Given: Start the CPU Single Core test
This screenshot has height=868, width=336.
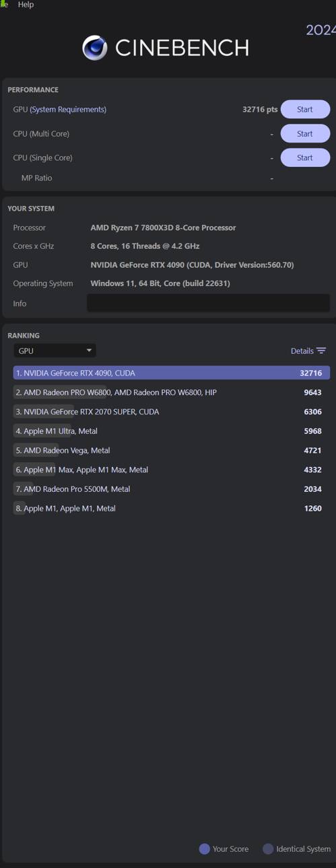Looking at the screenshot, I should tap(305, 157).
